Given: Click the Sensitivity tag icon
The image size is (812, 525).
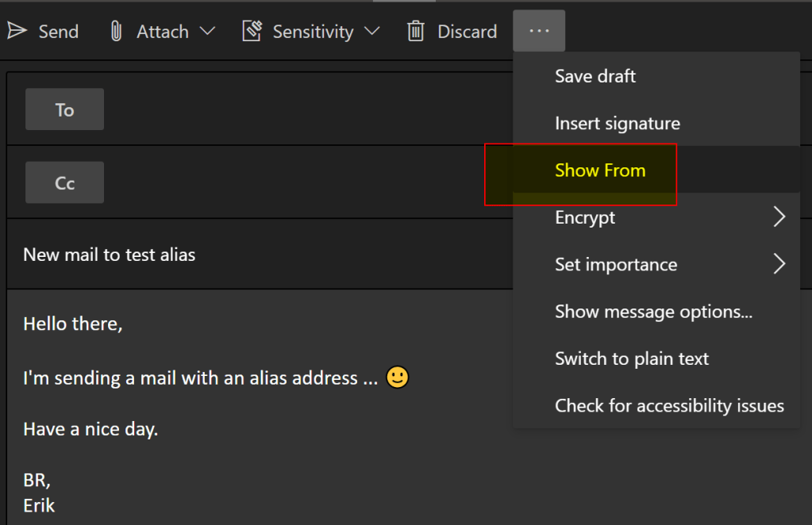Looking at the screenshot, I should point(252,31).
